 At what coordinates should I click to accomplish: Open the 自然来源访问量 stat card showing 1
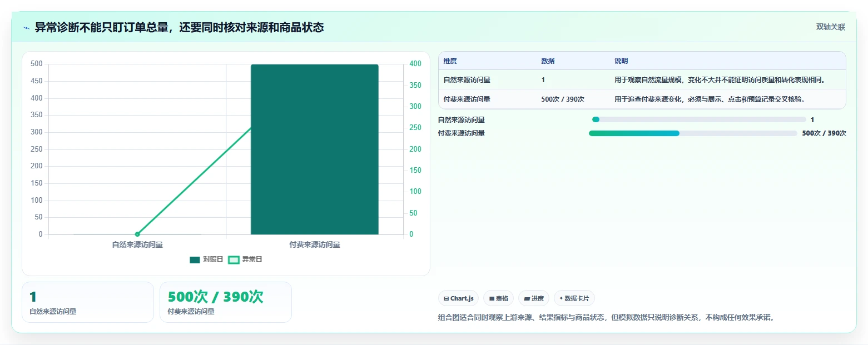pos(88,302)
